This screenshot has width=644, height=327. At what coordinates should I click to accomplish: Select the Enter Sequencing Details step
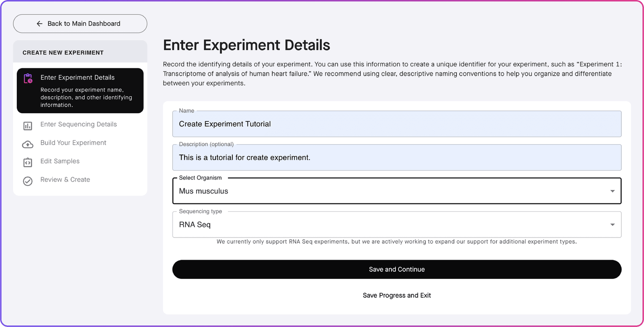tap(79, 124)
